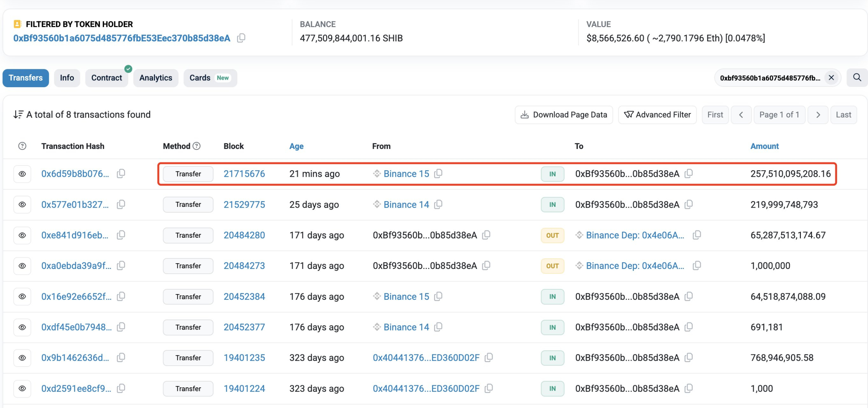868x408 pixels.
Task: Copy Binance Dep address in block 20484273 row
Action: click(697, 266)
